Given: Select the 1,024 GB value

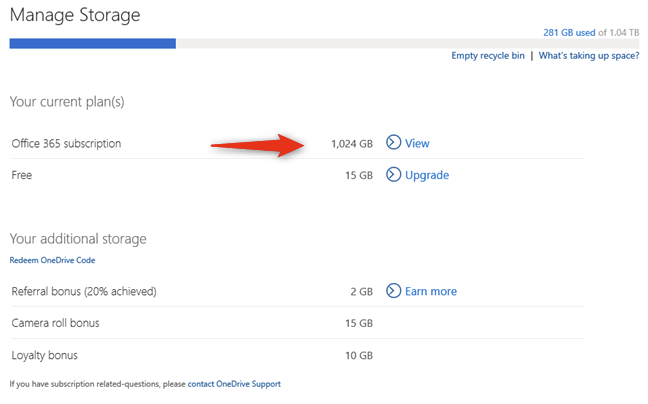Looking at the screenshot, I should pyautogui.click(x=352, y=144).
